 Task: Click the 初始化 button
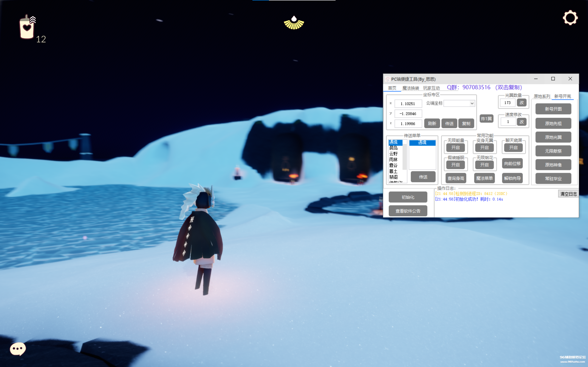pyautogui.click(x=408, y=197)
